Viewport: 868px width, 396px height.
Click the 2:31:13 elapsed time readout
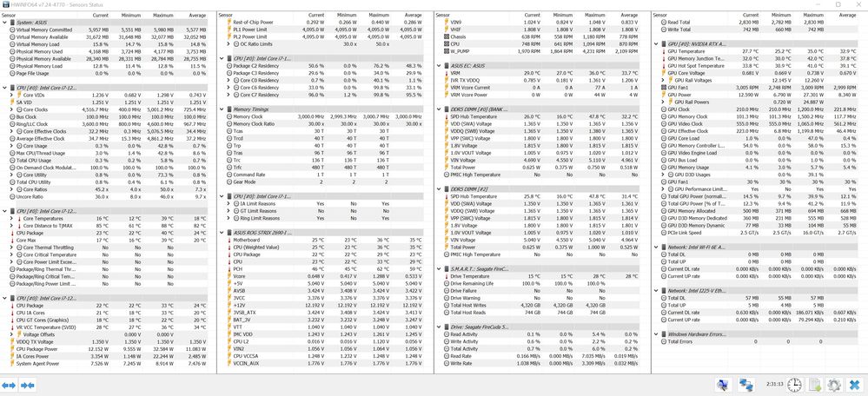click(774, 383)
